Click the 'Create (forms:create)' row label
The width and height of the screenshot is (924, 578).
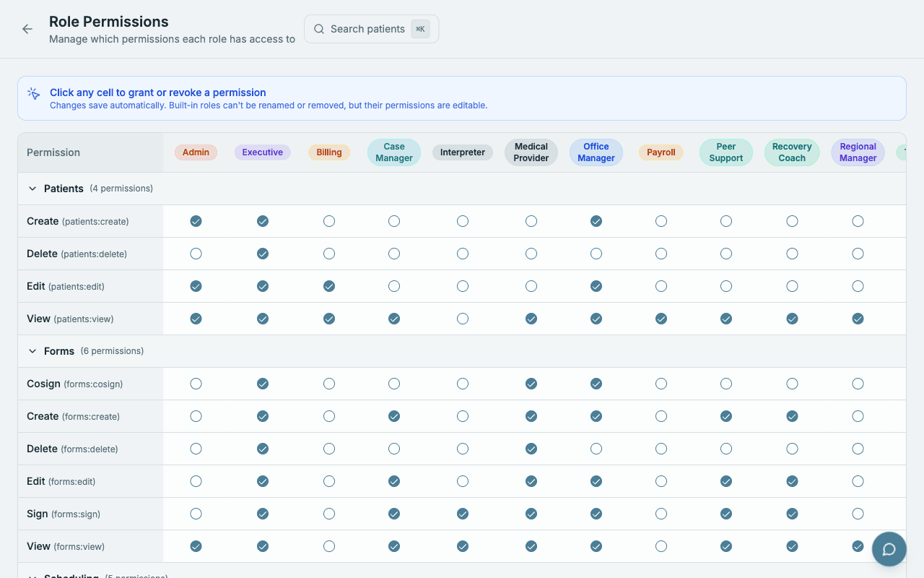point(74,416)
